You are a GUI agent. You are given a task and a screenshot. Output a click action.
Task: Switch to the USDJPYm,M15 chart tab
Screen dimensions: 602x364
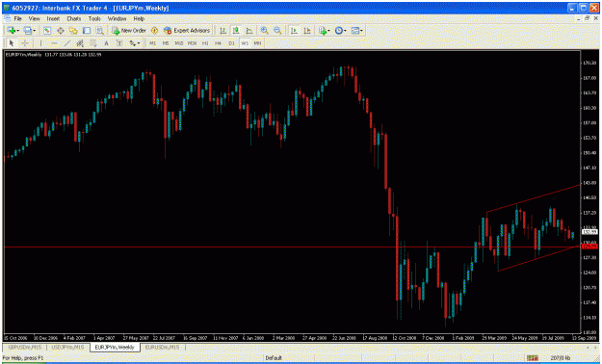point(67,347)
